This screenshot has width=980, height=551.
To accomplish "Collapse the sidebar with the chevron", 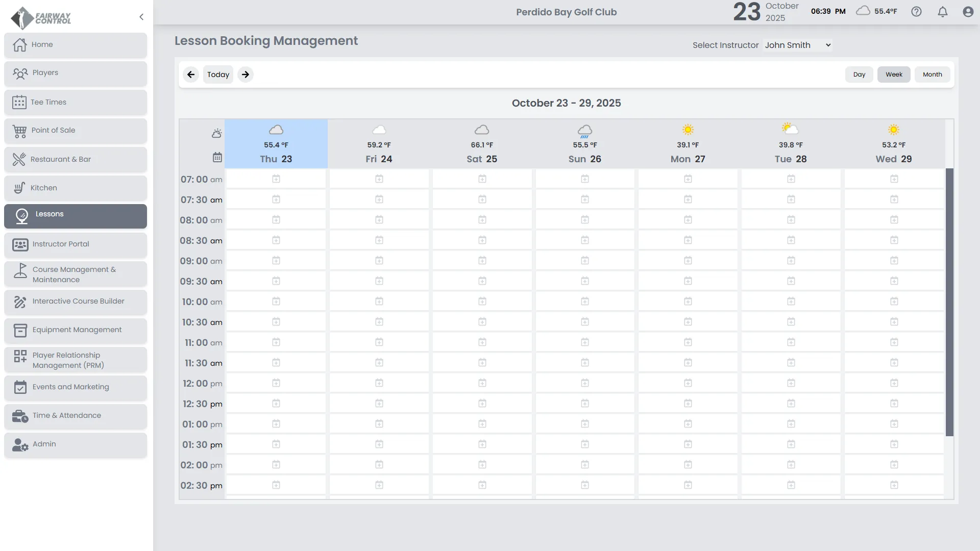I will pyautogui.click(x=141, y=17).
